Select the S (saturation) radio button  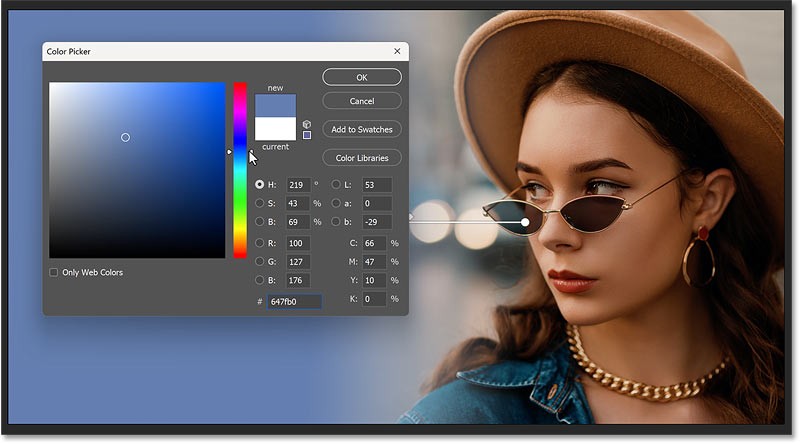[x=260, y=203]
